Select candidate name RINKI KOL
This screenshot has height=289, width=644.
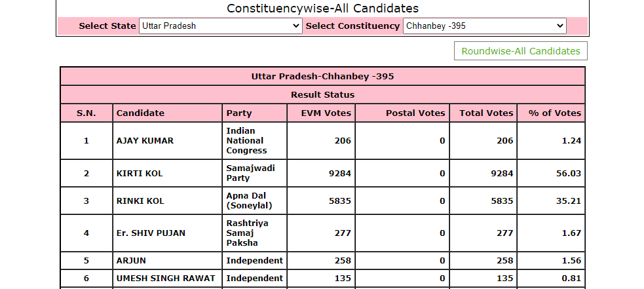coord(140,201)
